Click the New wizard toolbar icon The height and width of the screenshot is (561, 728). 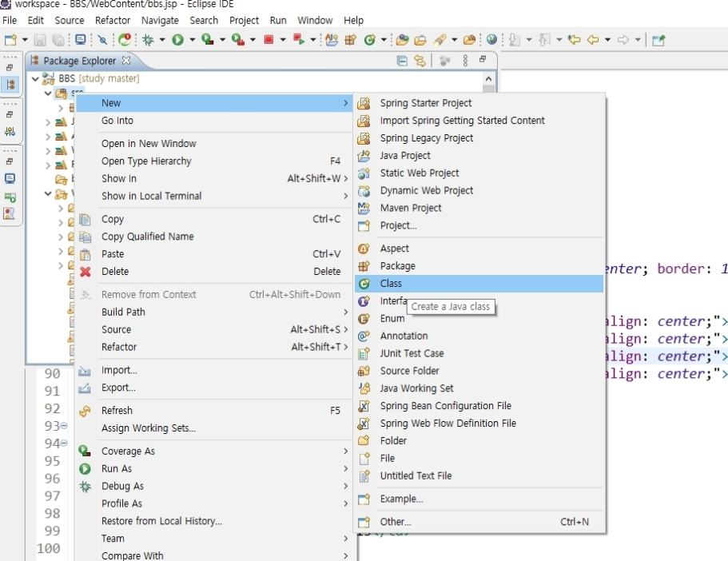pos(10,40)
